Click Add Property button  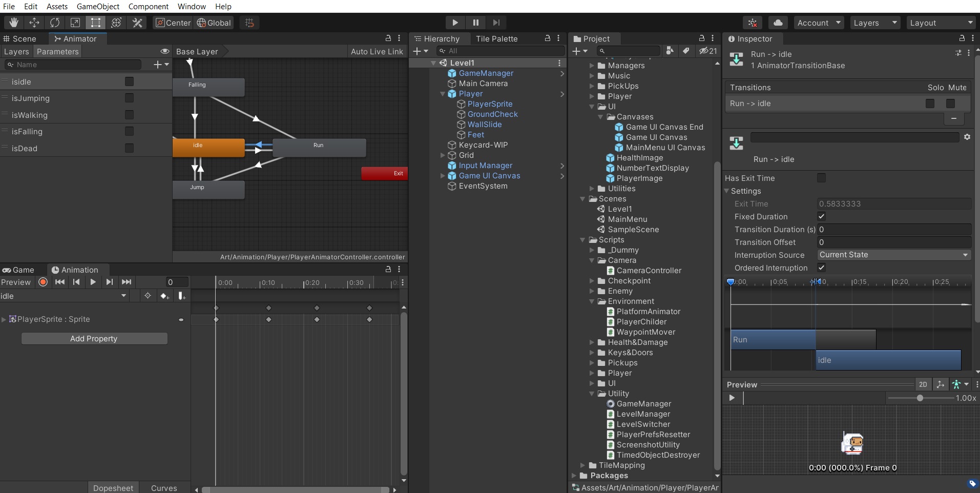click(94, 338)
